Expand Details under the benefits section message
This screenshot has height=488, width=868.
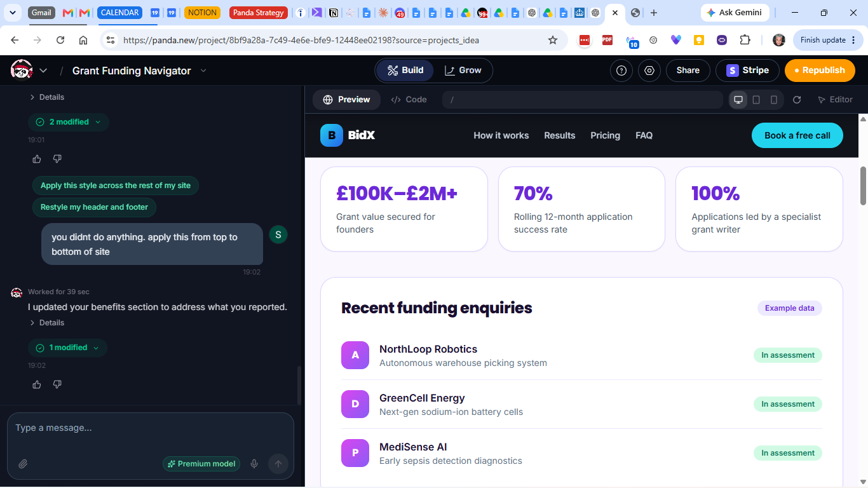coord(47,323)
